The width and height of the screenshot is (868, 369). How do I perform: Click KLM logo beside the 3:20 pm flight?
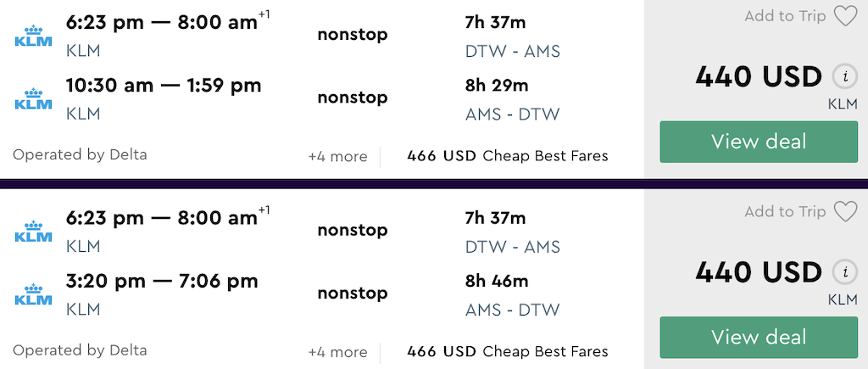point(33,294)
